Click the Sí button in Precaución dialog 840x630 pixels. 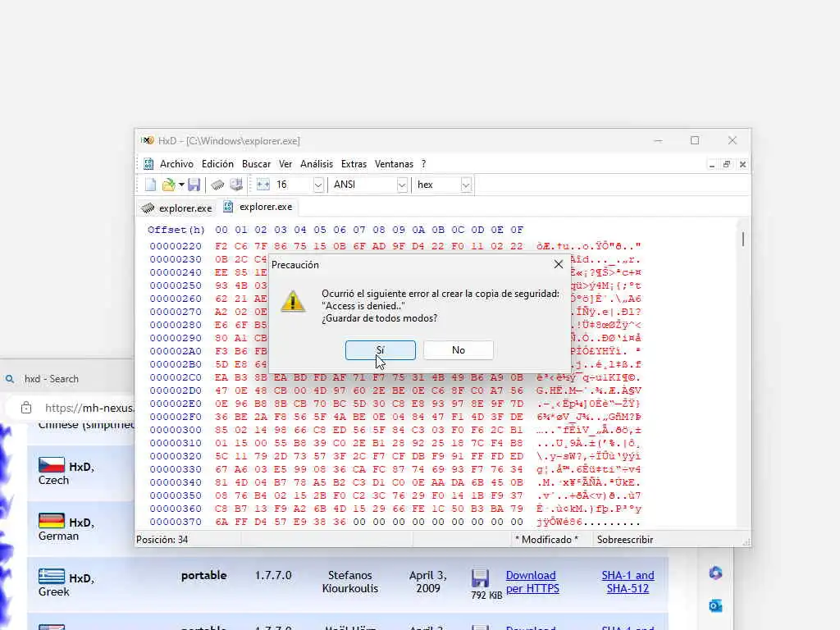click(x=381, y=350)
